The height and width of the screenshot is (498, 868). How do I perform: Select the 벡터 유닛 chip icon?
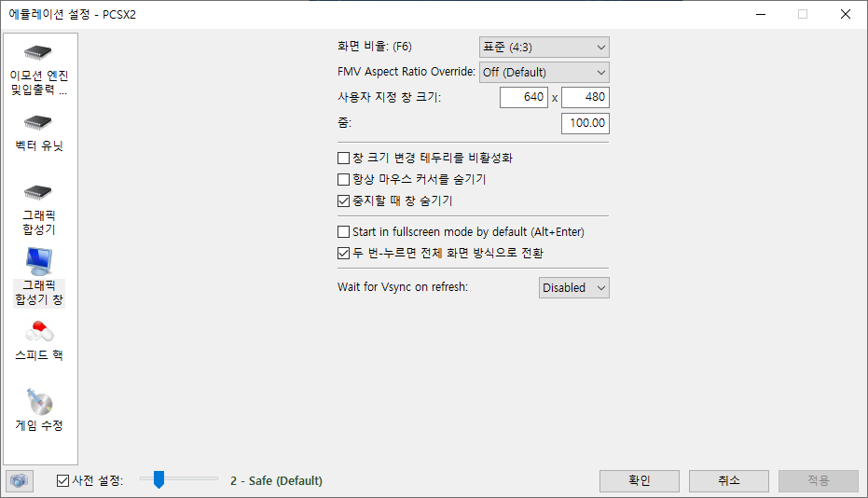[x=38, y=122]
